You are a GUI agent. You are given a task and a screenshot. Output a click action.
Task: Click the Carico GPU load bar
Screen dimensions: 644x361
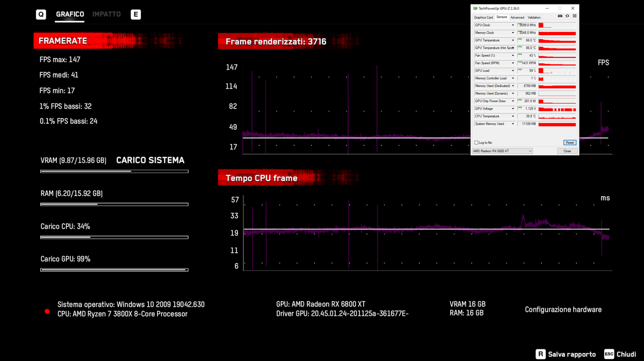coord(114,270)
